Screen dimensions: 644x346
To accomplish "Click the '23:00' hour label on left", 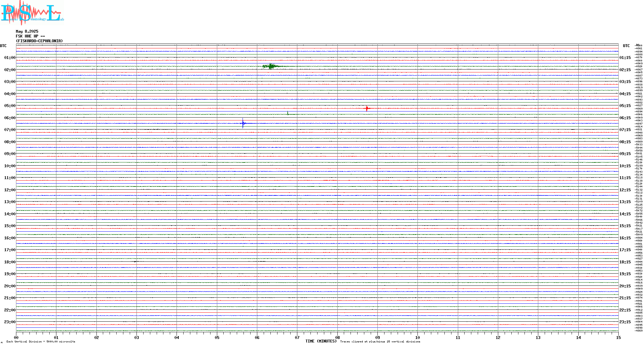I will coord(10,322).
